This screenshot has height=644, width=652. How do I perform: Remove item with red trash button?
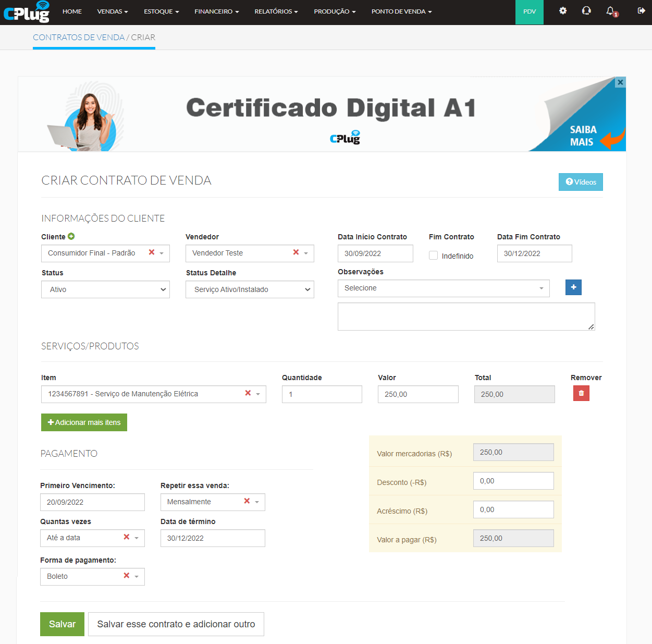(581, 393)
